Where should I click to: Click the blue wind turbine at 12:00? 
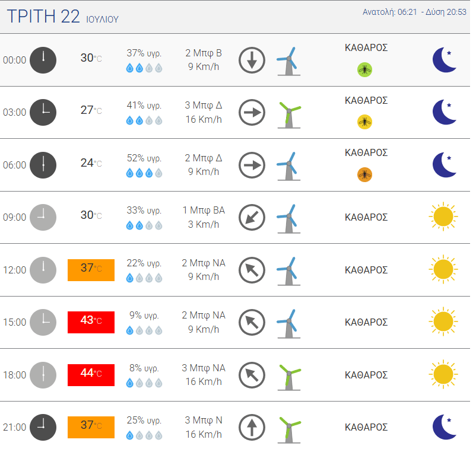point(288,271)
